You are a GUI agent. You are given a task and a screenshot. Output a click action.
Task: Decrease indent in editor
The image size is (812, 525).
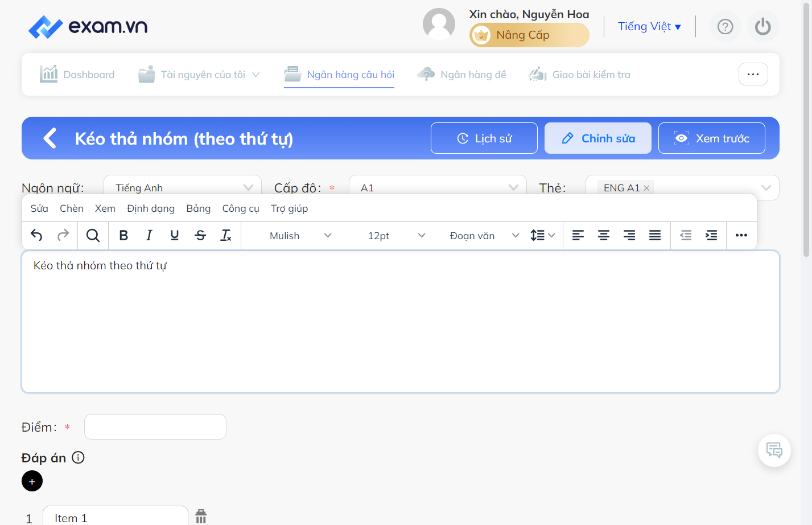click(686, 235)
